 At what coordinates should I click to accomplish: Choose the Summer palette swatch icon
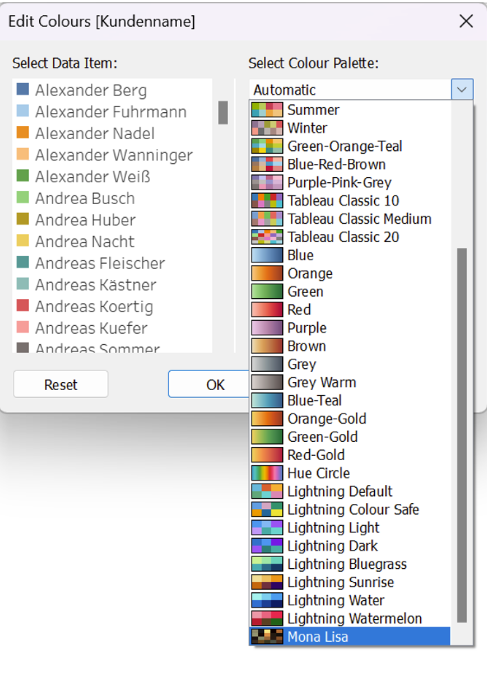(x=267, y=110)
